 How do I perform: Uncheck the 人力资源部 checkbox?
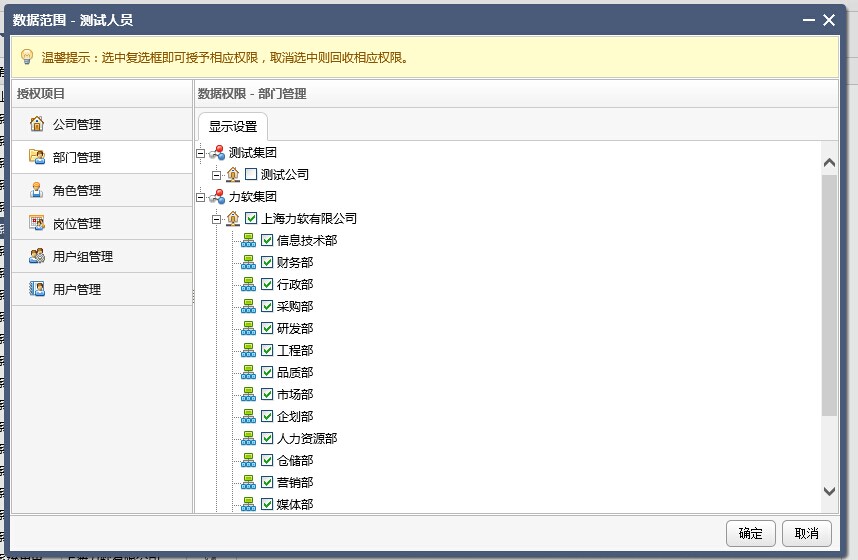tap(267, 438)
